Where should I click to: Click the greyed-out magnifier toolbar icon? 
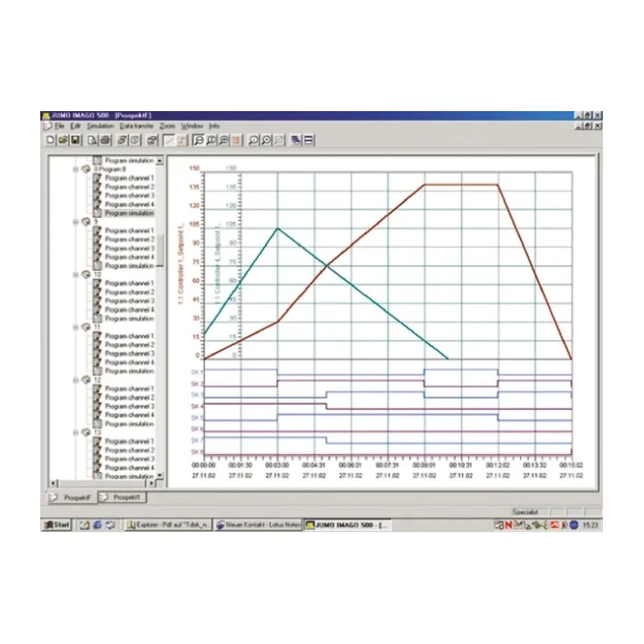tap(279, 140)
